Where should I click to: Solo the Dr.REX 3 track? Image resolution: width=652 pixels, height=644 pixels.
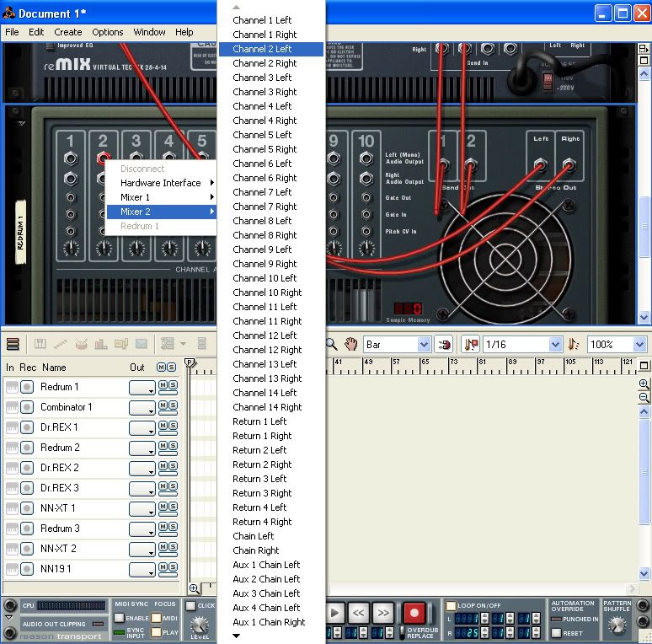(x=173, y=486)
